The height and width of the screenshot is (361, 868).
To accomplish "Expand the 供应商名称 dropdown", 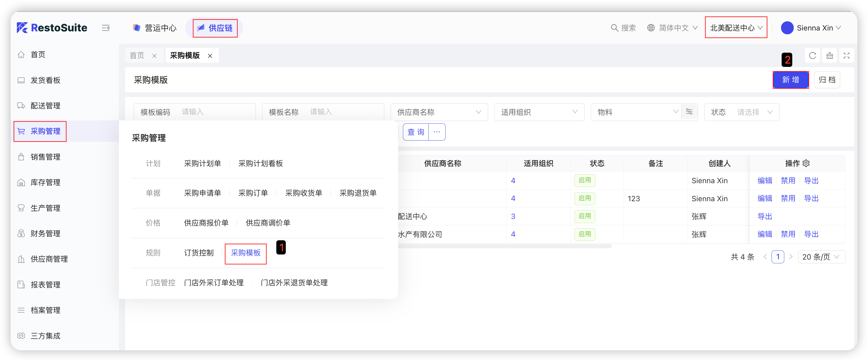I will pos(439,112).
